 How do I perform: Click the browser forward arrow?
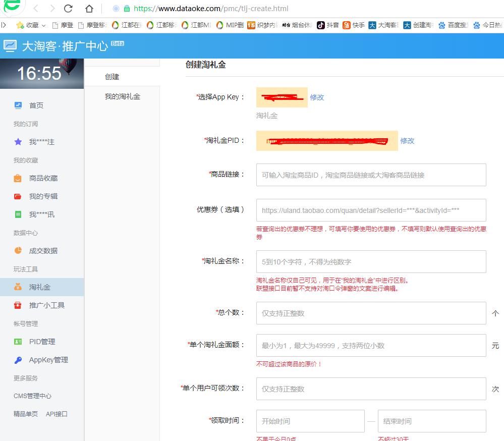coord(52,9)
